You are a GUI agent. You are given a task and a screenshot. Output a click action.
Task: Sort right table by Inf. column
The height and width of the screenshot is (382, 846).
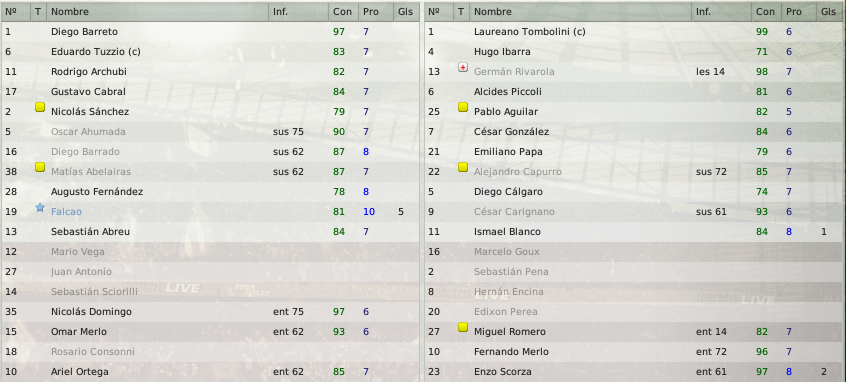721,11
